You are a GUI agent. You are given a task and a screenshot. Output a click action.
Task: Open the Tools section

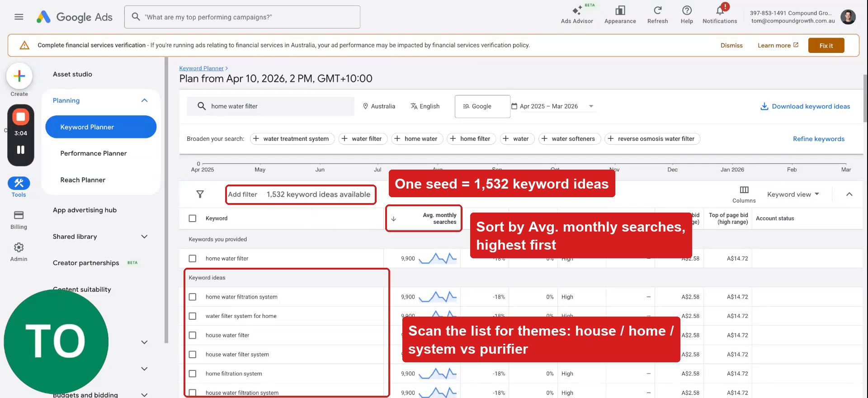click(x=19, y=187)
